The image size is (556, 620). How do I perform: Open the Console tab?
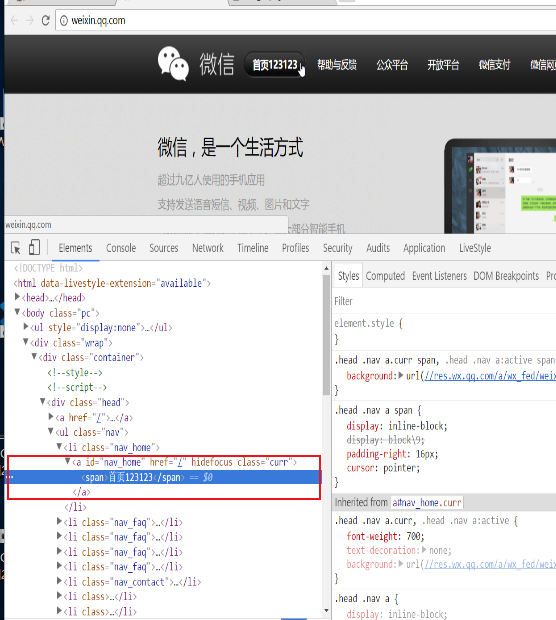[x=121, y=248]
